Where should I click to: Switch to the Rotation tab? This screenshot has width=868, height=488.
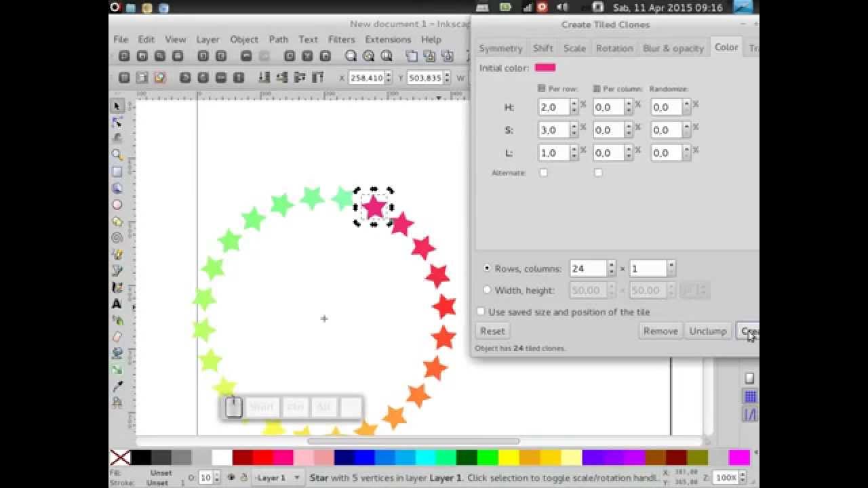(x=614, y=48)
